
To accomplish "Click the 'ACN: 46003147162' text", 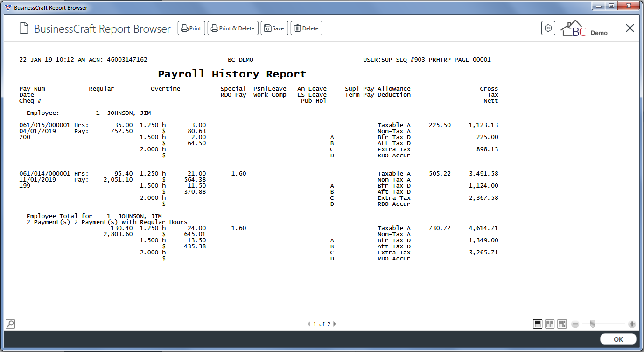I will pyautogui.click(x=118, y=60).
